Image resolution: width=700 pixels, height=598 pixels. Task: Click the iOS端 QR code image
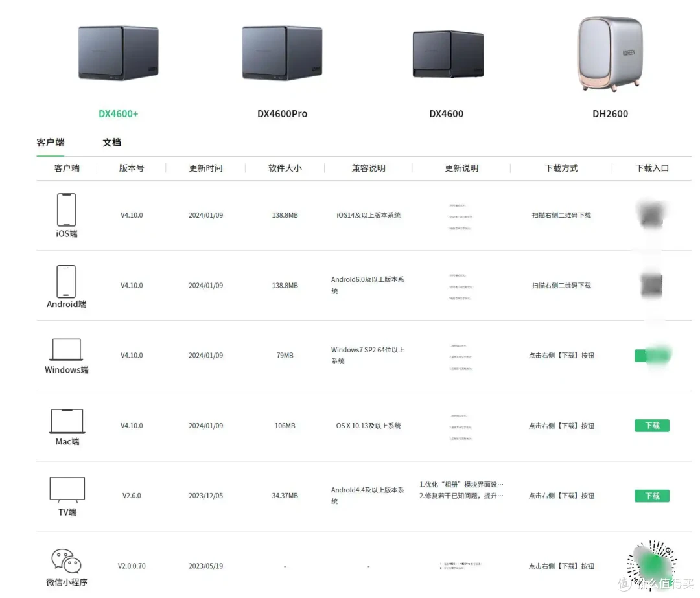pyautogui.click(x=652, y=214)
